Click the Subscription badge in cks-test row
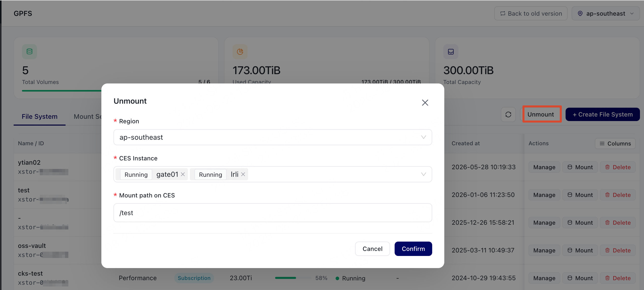The height and width of the screenshot is (290, 644). [x=194, y=278]
